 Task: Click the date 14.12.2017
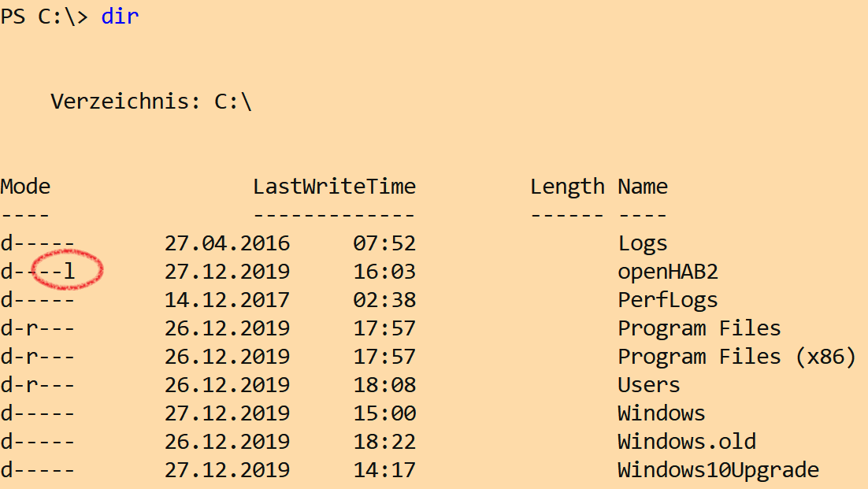point(227,300)
